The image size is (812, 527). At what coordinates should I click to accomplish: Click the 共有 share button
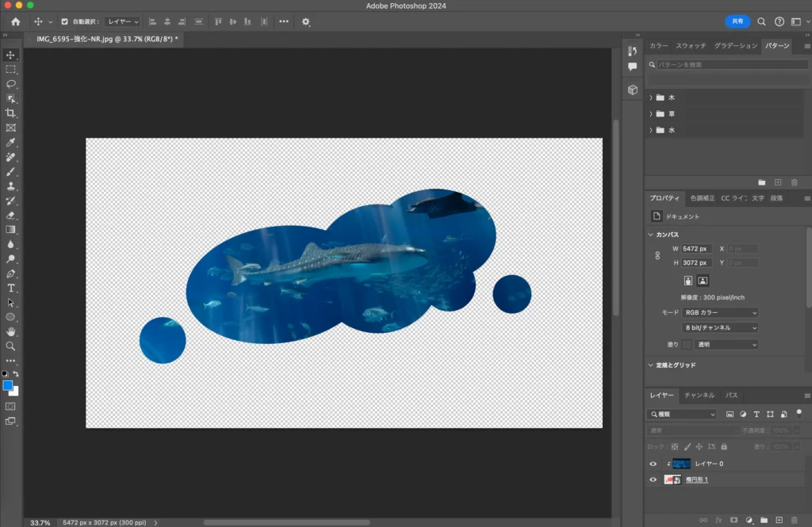[x=737, y=22]
